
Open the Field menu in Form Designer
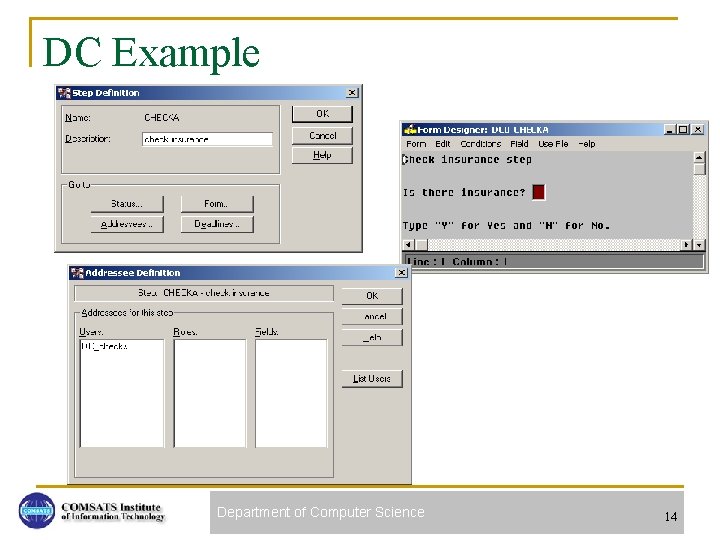click(x=519, y=144)
